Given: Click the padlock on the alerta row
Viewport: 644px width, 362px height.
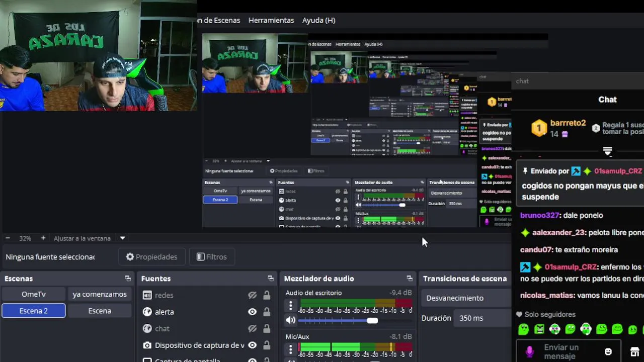Looking at the screenshot, I should (267, 312).
